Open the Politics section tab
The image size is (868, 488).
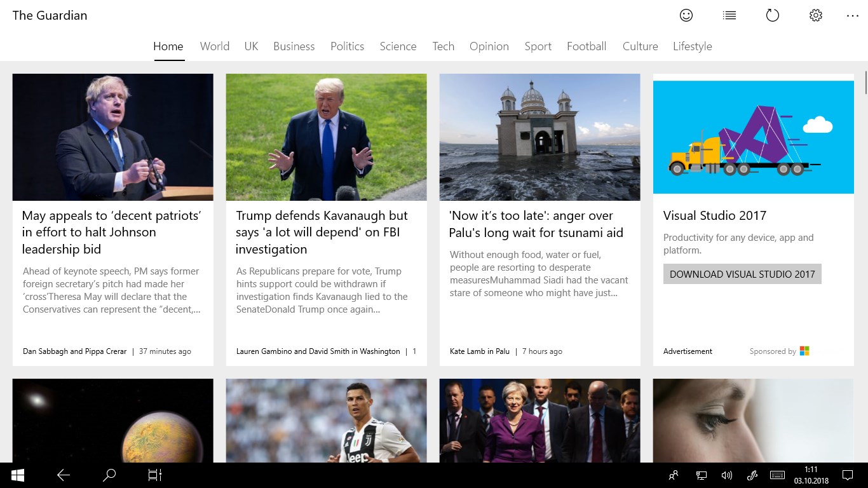348,46
